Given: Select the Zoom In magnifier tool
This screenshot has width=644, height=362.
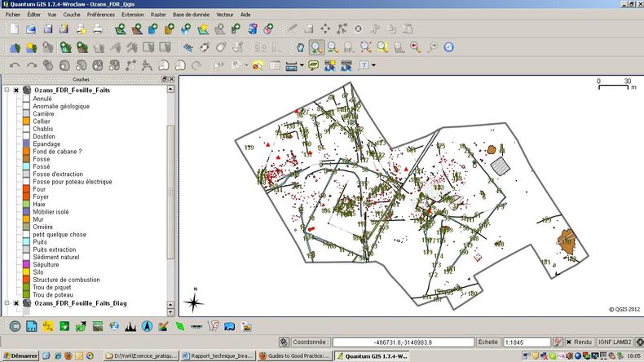Looking at the screenshot, I should pos(316,47).
